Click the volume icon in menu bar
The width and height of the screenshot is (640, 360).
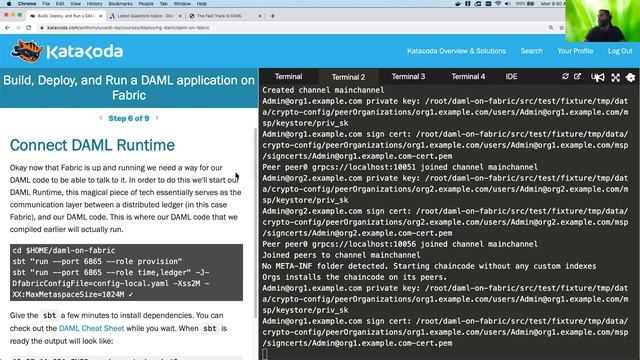click(x=507, y=4)
